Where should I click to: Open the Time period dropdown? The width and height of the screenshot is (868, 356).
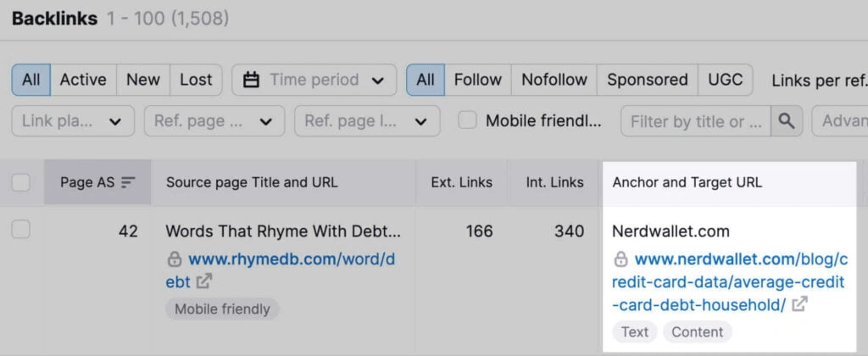[314, 80]
